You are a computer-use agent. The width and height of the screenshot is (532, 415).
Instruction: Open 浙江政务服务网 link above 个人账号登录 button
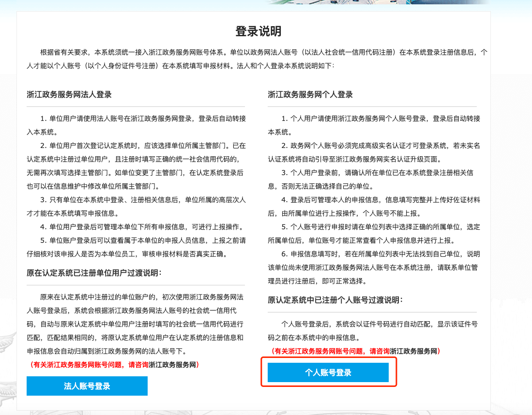[x=413, y=351]
